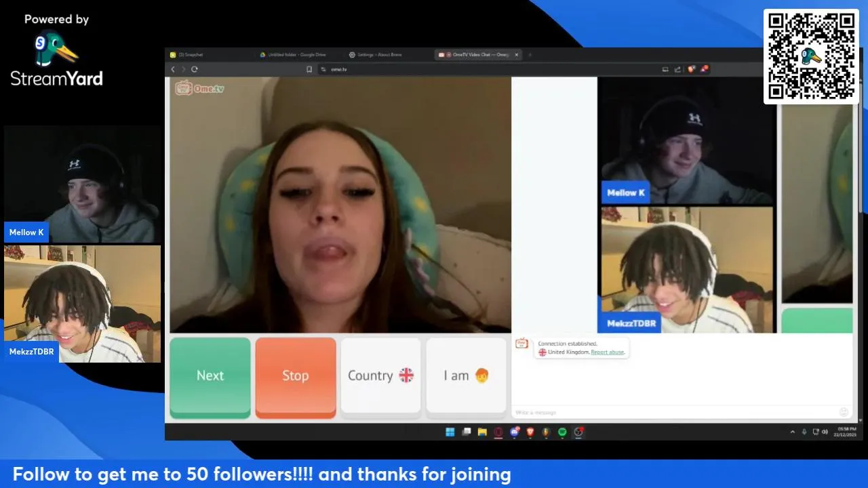Open clock and date in taskbar
This screenshot has width=868, height=488.
point(846,432)
